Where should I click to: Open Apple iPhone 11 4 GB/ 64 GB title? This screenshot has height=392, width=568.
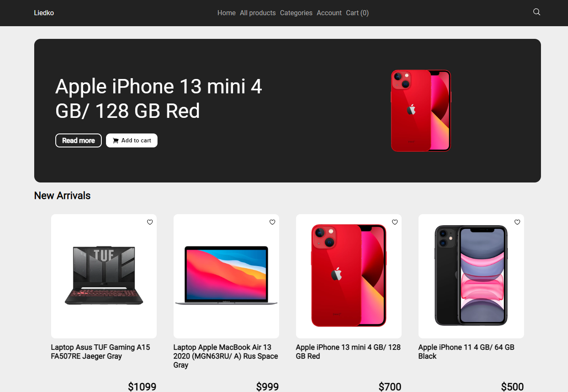coord(466,352)
